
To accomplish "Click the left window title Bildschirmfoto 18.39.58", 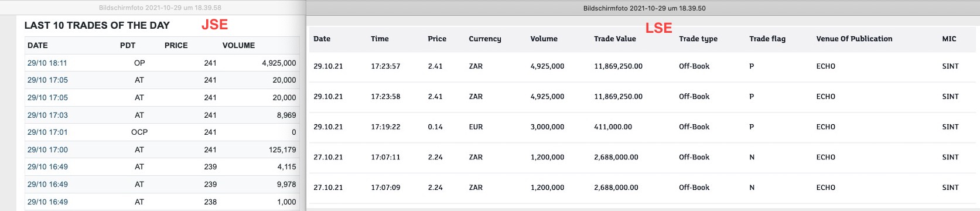I will [x=160, y=8].
